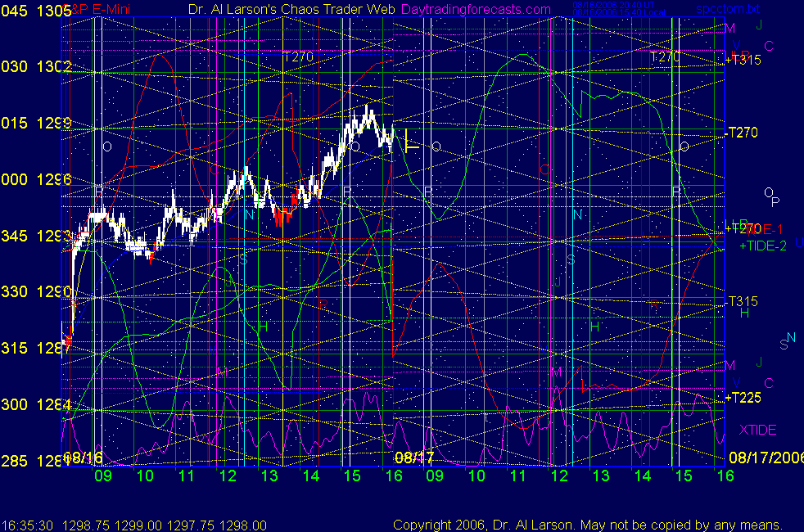The image size is (804, 532).
Task: Click the yellow price bar marker after 16:00 close
Action: pos(409,145)
